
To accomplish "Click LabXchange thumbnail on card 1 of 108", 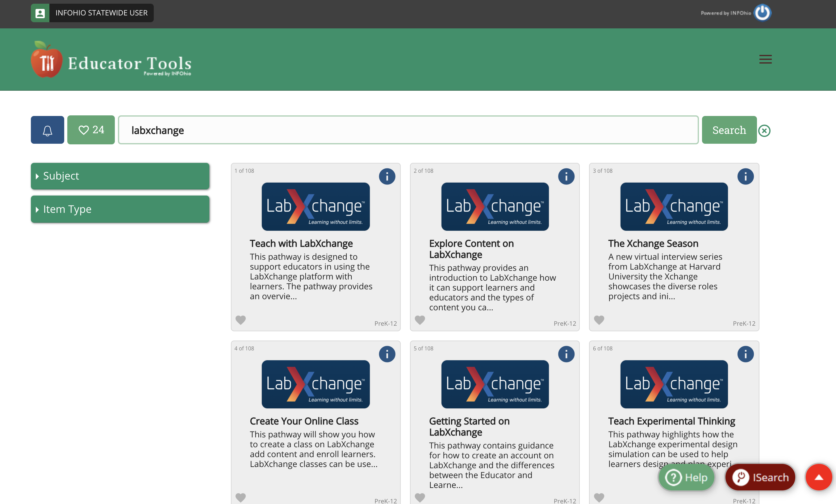I will tap(316, 206).
